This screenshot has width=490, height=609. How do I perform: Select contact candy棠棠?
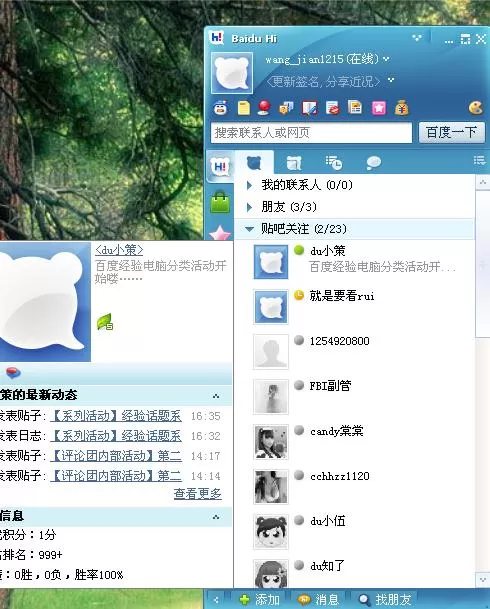(354, 442)
